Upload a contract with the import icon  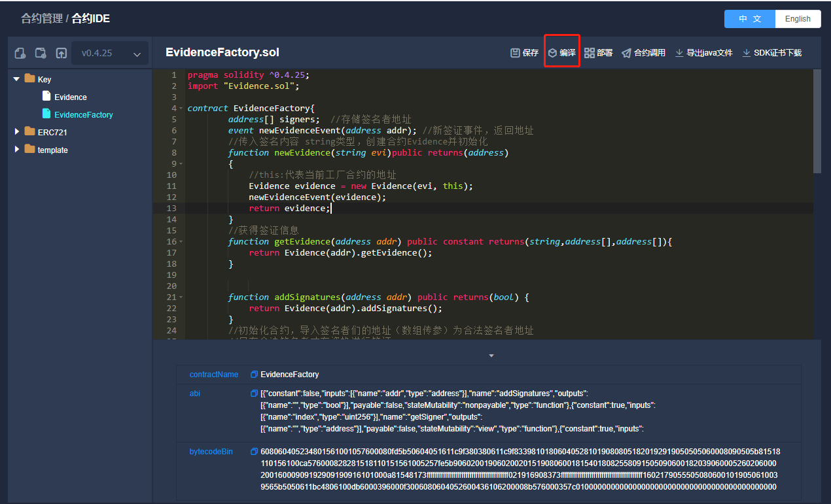(x=60, y=53)
